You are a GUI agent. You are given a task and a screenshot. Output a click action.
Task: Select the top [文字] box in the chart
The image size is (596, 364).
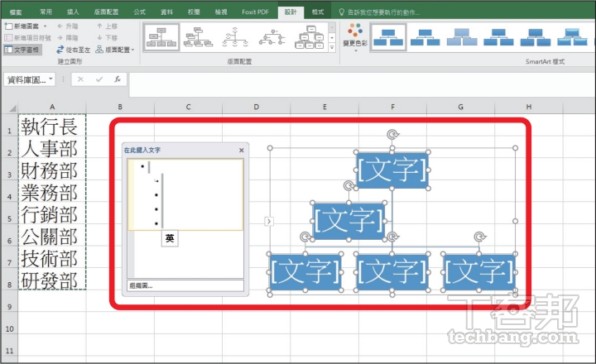pyautogui.click(x=392, y=170)
